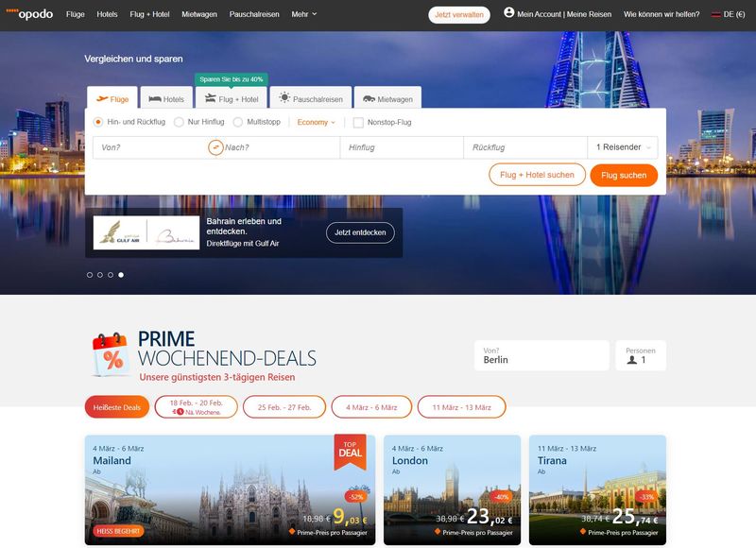Viewport: 756px width, 548px height.
Task: Expand the Mehr menu in navigation
Action: tap(304, 14)
